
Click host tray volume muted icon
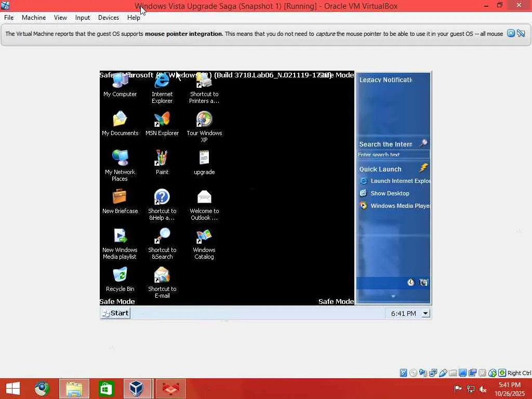click(x=483, y=389)
